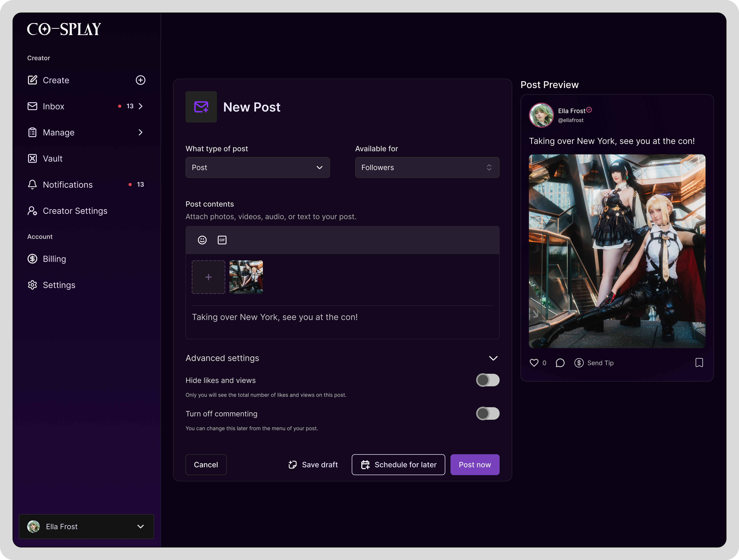Bookmark the preview post
The height and width of the screenshot is (560, 739).
(x=699, y=363)
